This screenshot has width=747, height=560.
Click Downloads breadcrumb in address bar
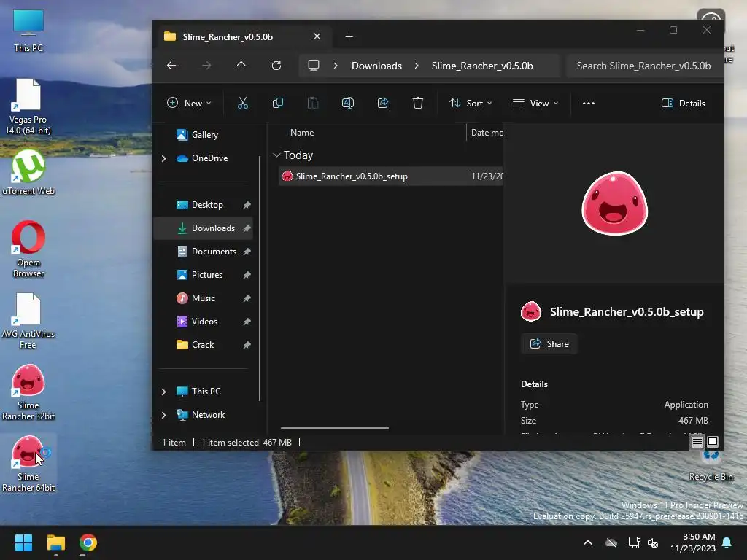pos(376,66)
